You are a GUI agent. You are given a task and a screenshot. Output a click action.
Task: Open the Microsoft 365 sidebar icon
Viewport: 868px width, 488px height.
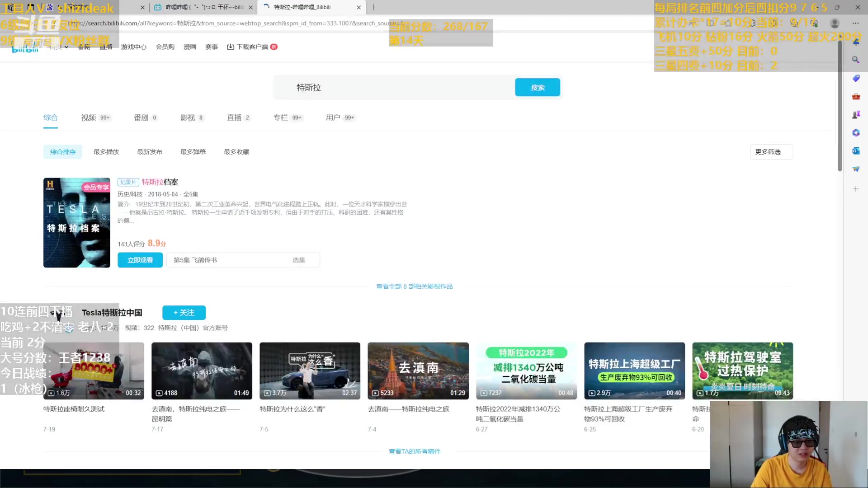[856, 132]
